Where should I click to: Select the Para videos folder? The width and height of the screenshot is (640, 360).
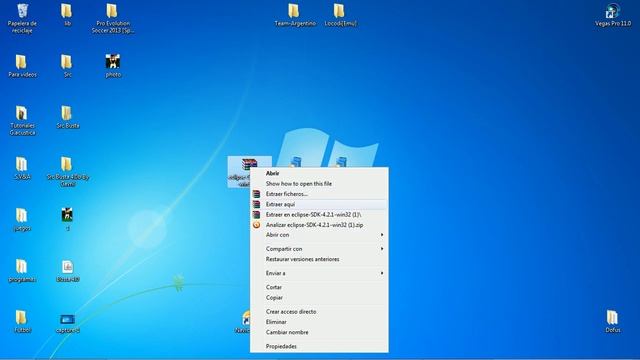pos(22,66)
